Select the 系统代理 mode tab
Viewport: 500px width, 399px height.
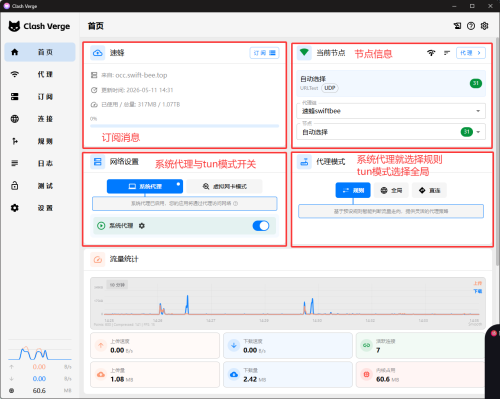(x=145, y=186)
